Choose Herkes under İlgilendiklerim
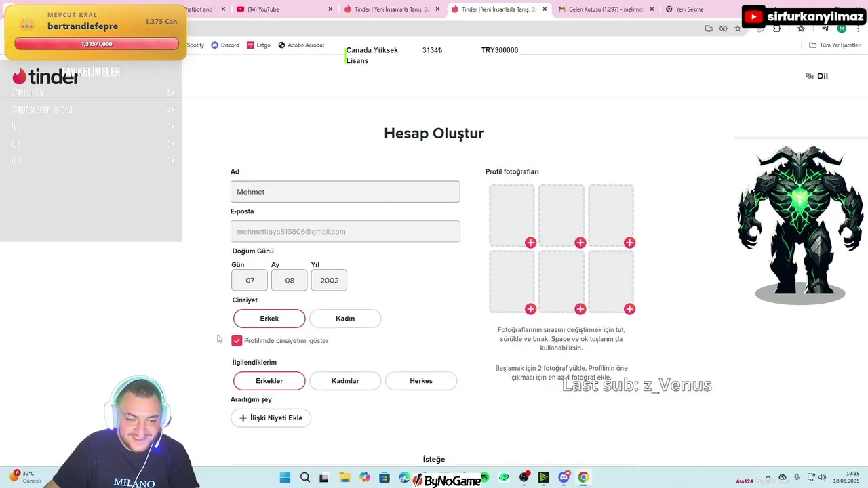868x488 pixels. [421, 381]
